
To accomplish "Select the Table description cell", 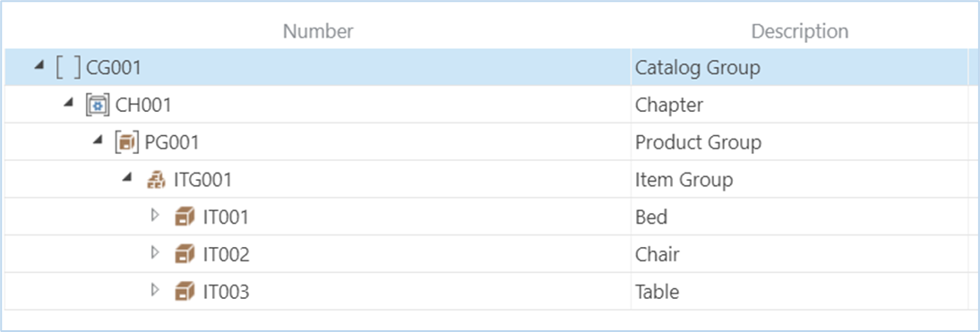I will (x=799, y=292).
